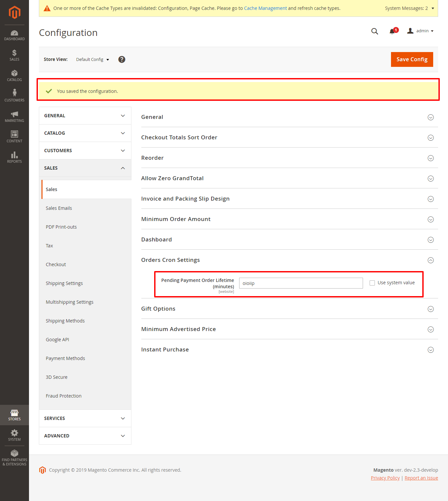Screen dimensions: 448x501
Task: Open Find Partners & Extensions
Action: pyautogui.click(x=14, y=457)
